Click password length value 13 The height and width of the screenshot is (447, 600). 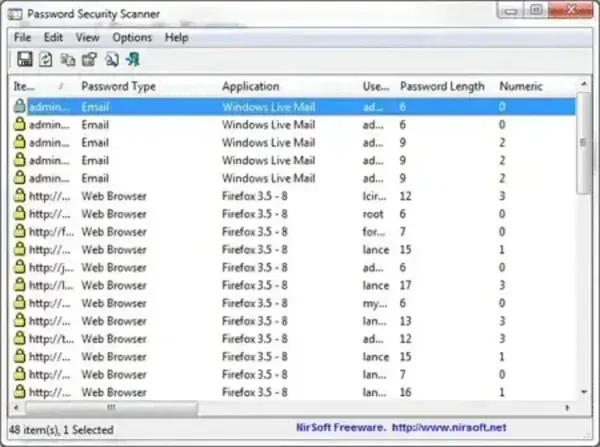(x=406, y=321)
